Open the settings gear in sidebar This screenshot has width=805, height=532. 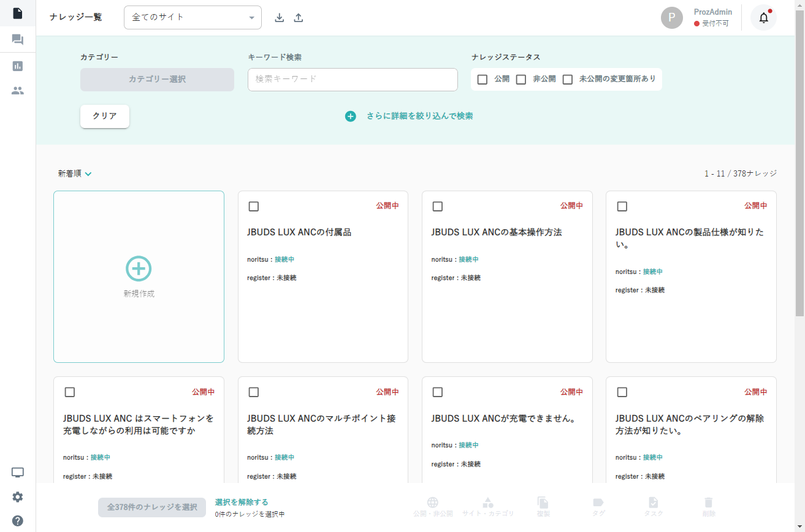pyautogui.click(x=18, y=497)
